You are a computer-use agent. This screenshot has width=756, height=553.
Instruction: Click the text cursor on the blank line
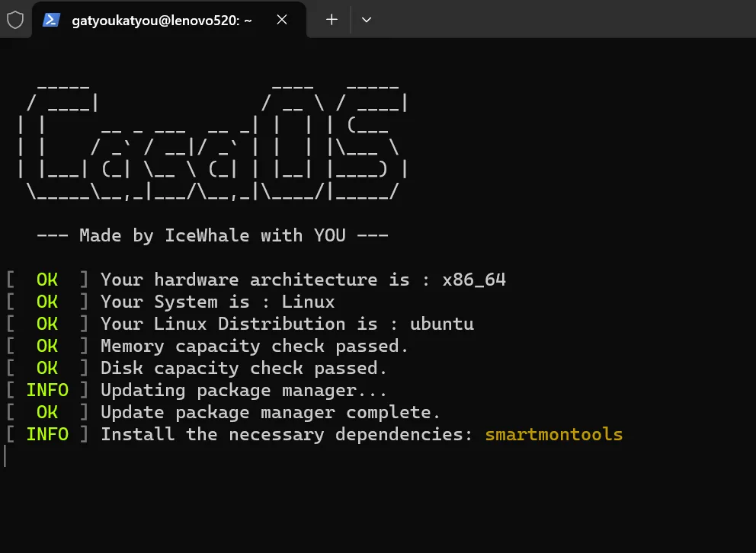click(x=5, y=456)
